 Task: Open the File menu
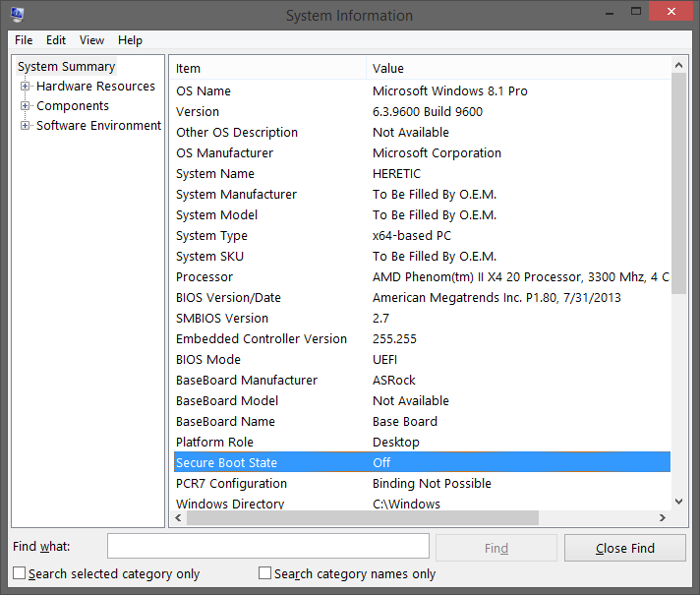[24, 40]
